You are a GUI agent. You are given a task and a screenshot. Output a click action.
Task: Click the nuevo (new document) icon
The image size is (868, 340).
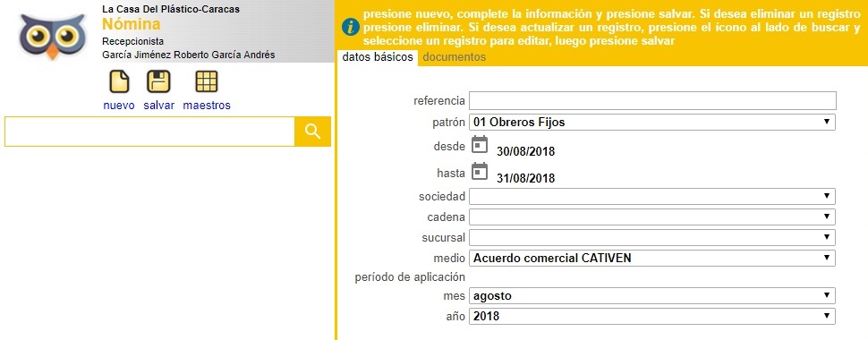coord(119,82)
